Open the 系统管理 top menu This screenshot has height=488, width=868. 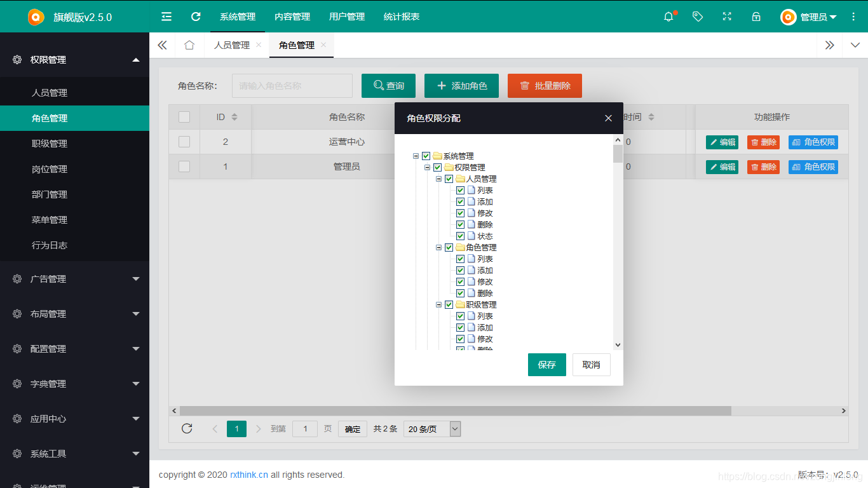point(238,17)
